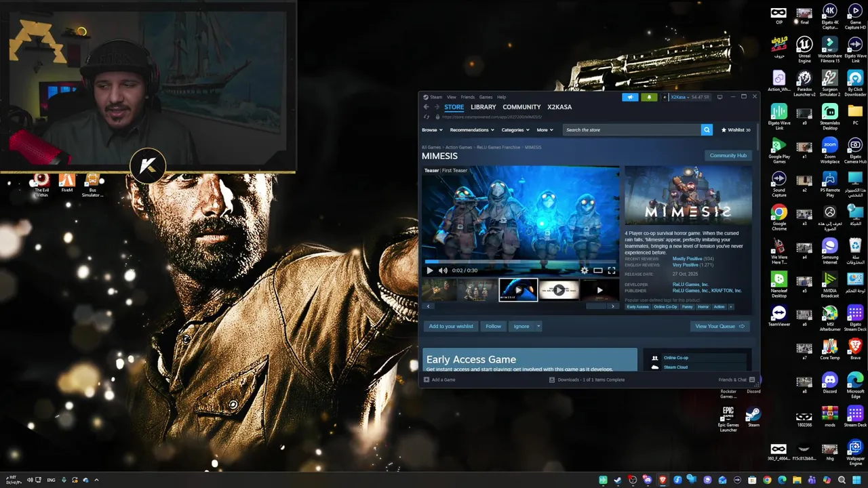The image size is (868, 488).
Task: Expand the Categories dropdown
Action: click(x=515, y=129)
